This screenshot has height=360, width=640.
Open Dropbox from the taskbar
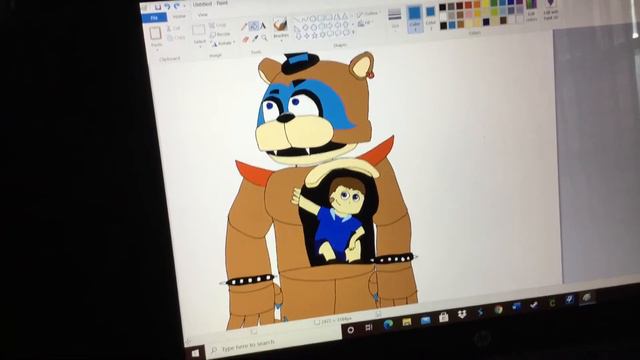pos(462,314)
